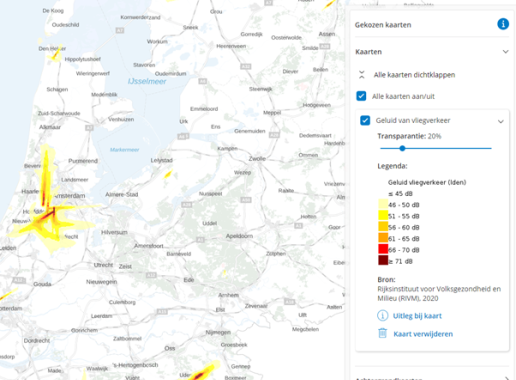Click the Bron: label

386,280
